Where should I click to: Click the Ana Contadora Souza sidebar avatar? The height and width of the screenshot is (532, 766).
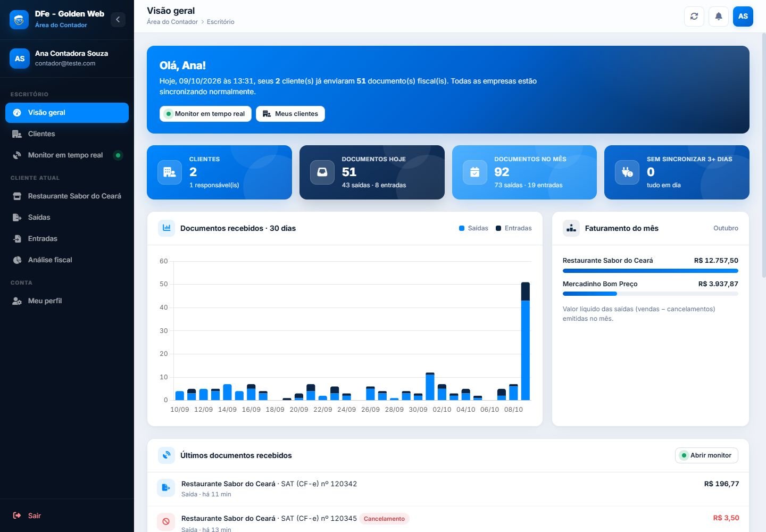pos(20,59)
